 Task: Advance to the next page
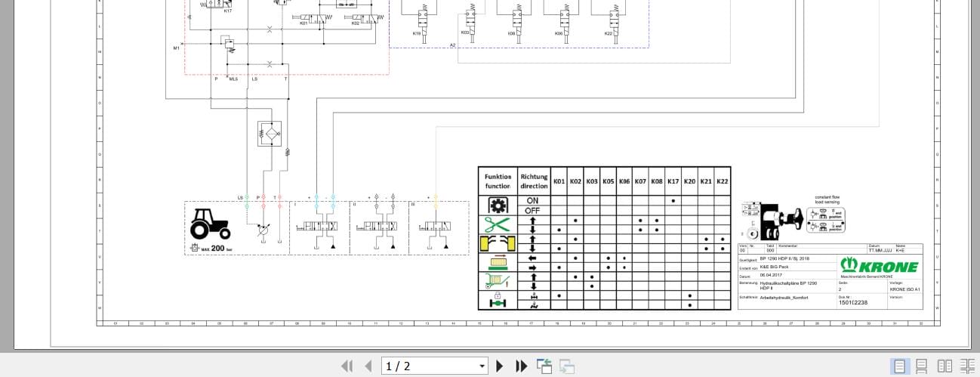click(499, 366)
